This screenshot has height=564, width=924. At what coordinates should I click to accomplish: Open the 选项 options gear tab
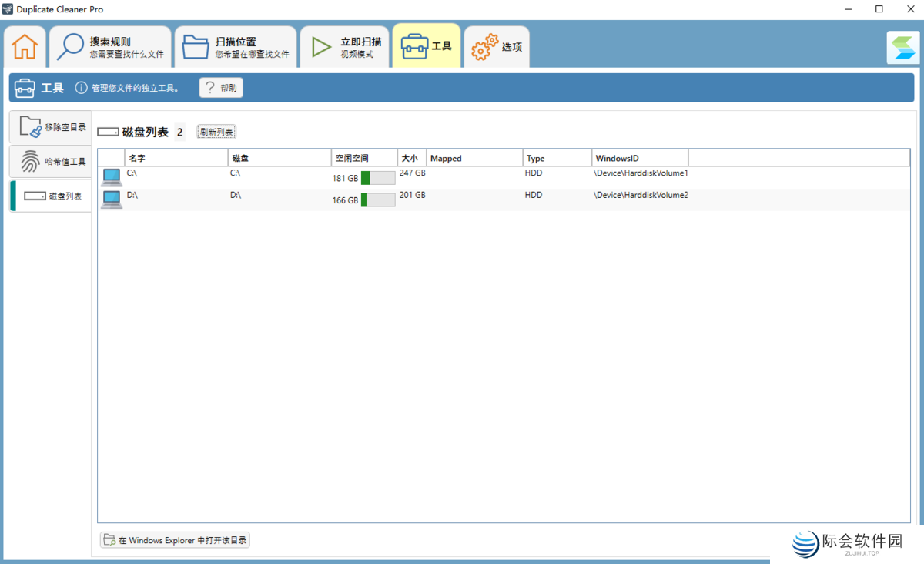pos(497,47)
